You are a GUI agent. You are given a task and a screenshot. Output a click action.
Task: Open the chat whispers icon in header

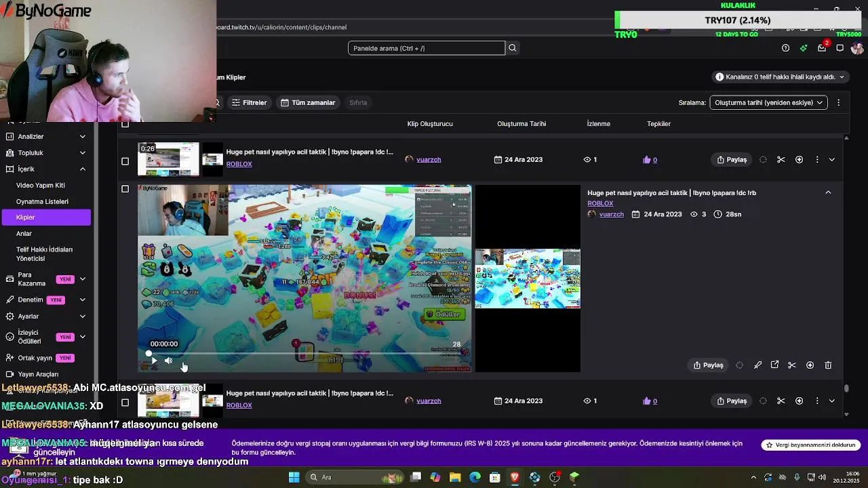pyautogui.click(x=840, y=48)
